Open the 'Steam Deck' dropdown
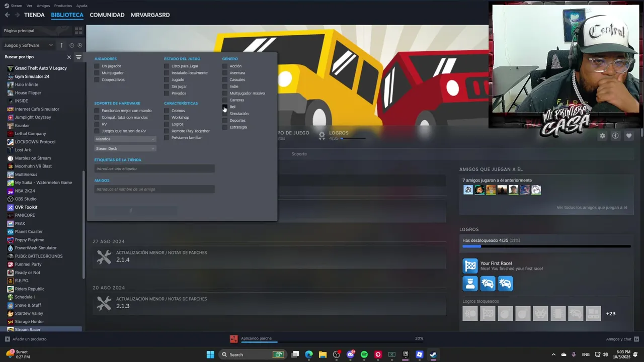The width and height of the screenshot is (644, 362). 125,148
